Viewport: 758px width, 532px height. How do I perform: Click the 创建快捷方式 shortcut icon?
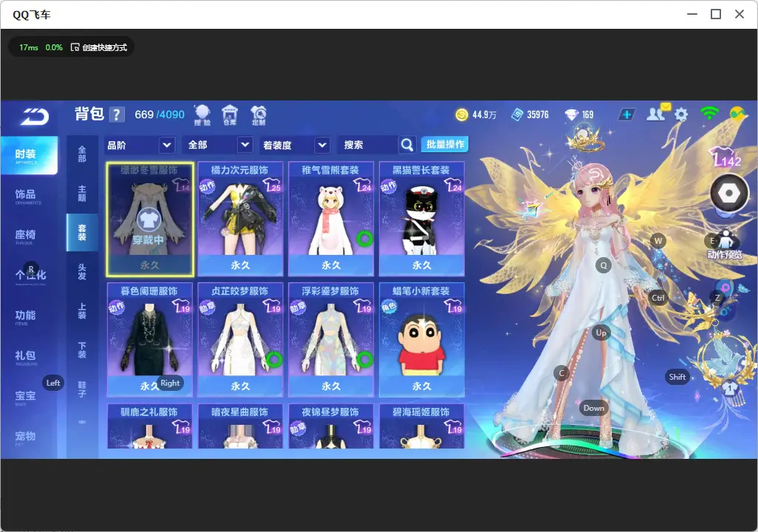tap(75, 47)
